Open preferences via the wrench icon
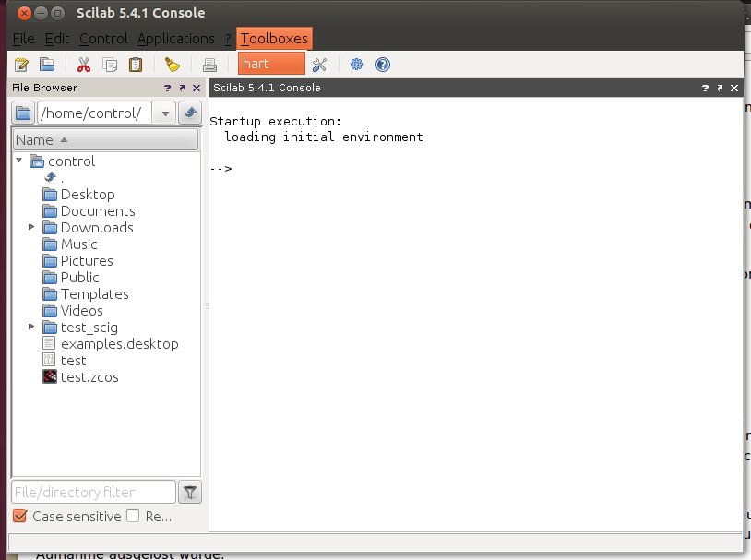Image resolution: width=751 pixels, height=560 pixels. tap(319, 65)
